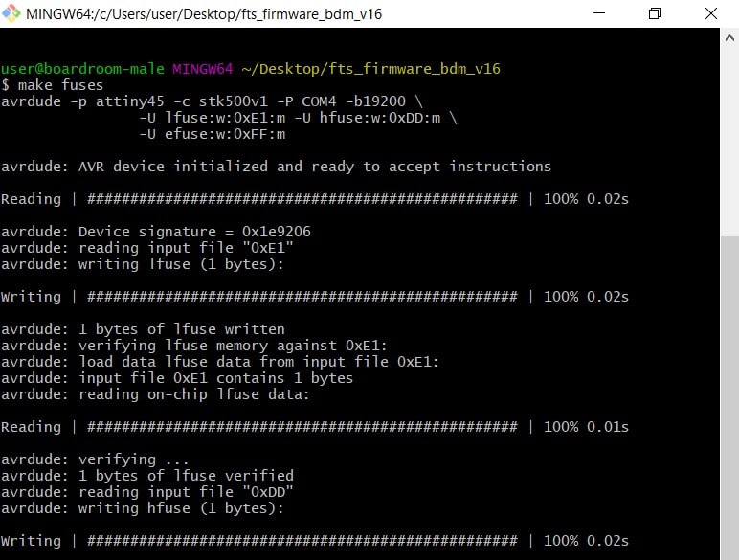
Task: Click the last Writing progress line before hfuse result
Action: 315,541
